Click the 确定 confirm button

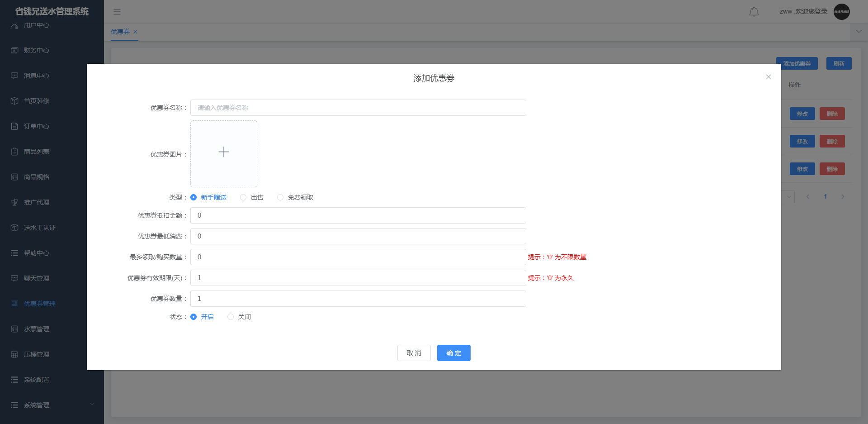click(453, 353)
